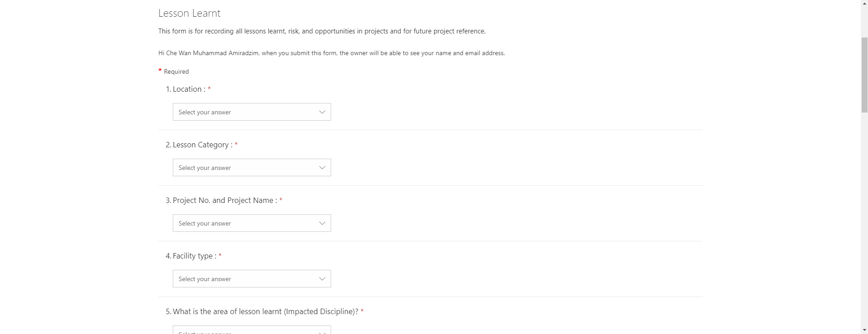Viewport: 868px width, 334px height.
Task: Click the greeting text with user name
Action: click(331, 52)
